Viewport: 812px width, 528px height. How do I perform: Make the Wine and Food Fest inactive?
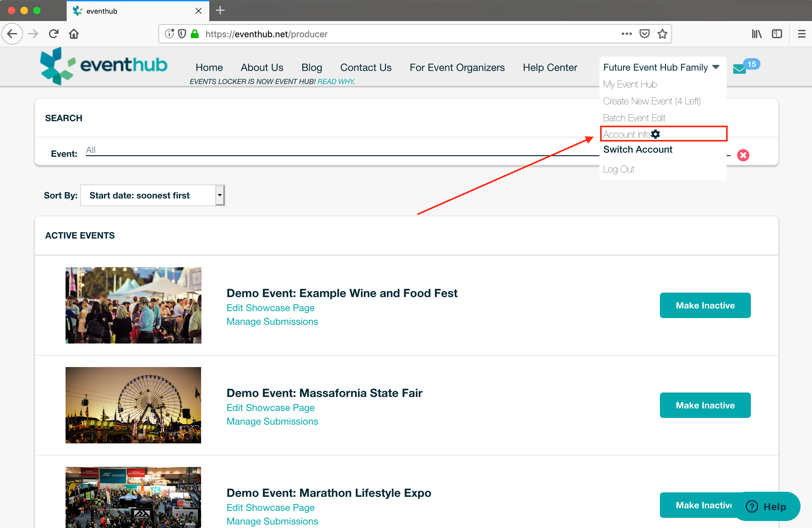point(705,305)
